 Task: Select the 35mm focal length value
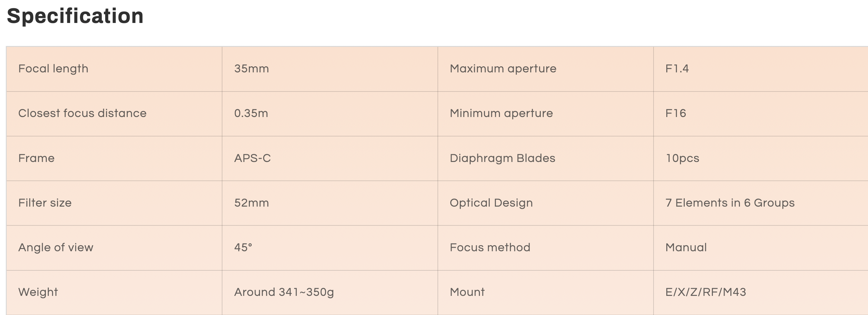point(251,69)
